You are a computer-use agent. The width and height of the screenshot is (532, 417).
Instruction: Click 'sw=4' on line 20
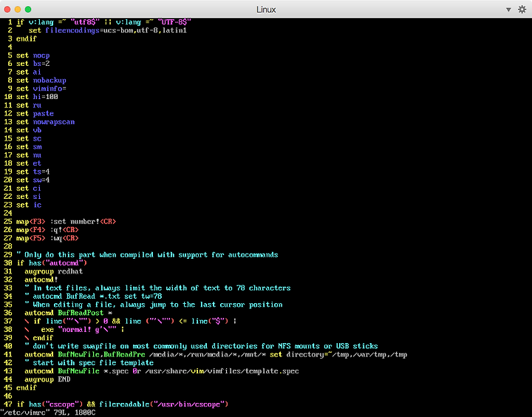[41, 180]
